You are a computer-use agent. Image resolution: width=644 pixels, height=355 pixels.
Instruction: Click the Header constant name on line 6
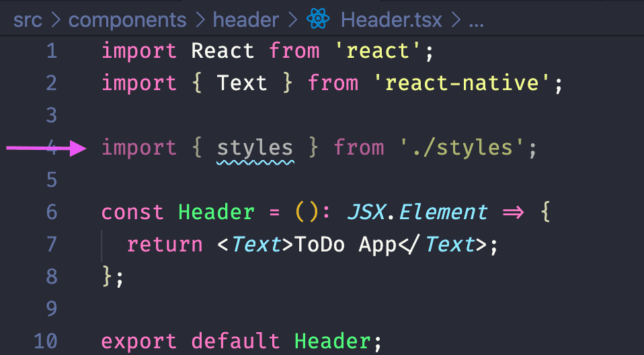pos(216,212)
